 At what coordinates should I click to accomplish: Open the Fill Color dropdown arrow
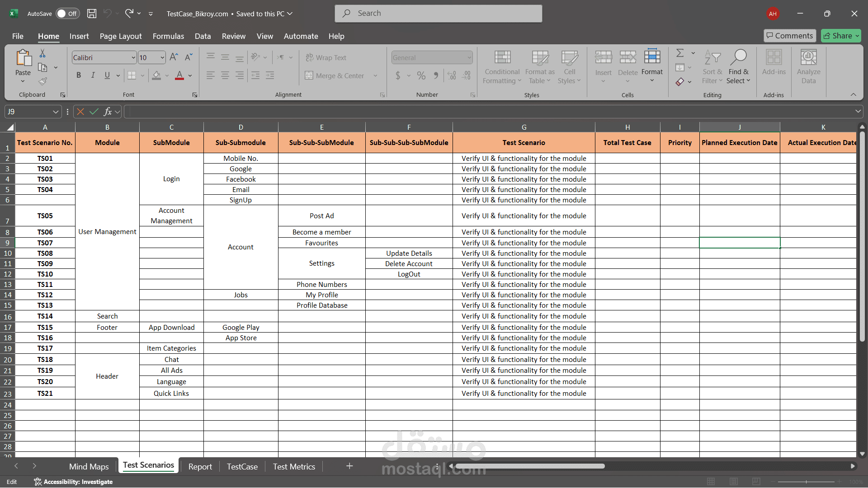[x=167, y=75]
